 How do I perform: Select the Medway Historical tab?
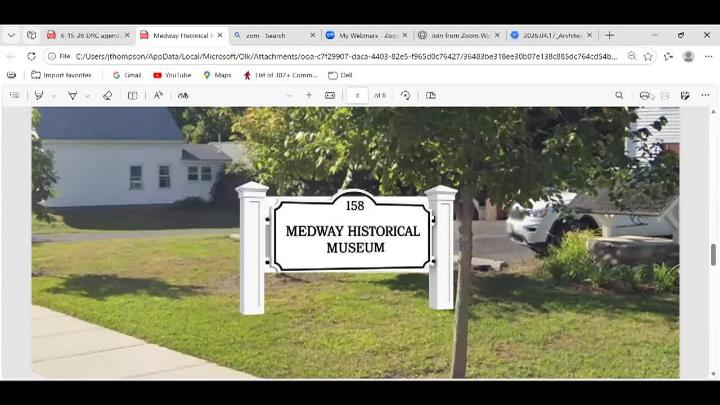(181, 35)
